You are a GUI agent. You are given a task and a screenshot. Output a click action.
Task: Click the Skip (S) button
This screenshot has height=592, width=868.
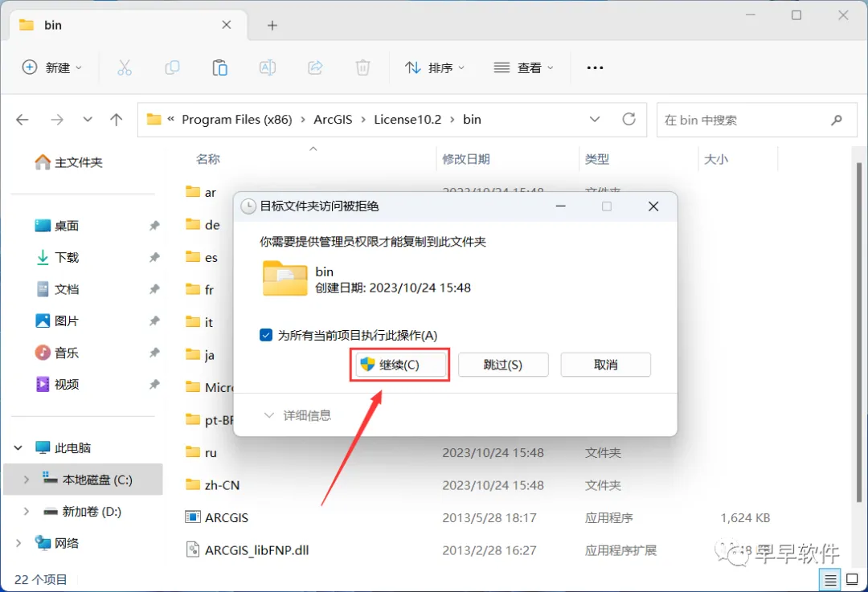click(x=503, y=365)
